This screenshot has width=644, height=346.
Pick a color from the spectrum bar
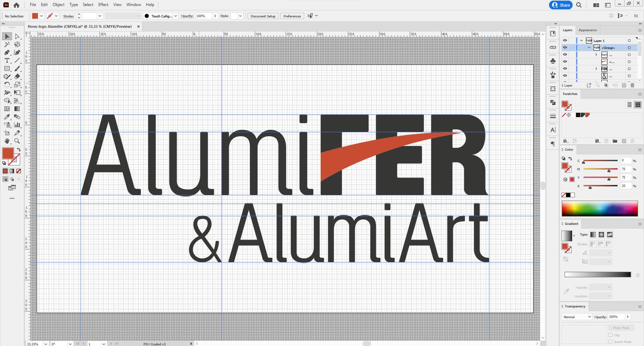(x=600, y=209)
